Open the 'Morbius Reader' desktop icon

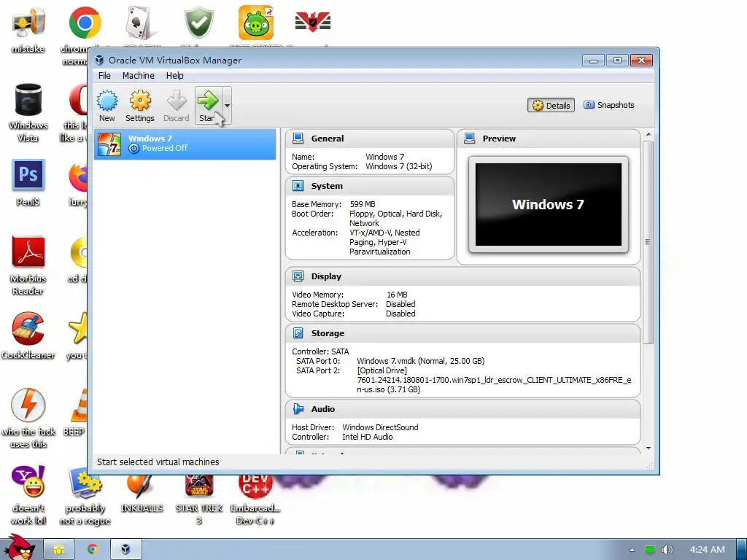(x=28, y=265)
